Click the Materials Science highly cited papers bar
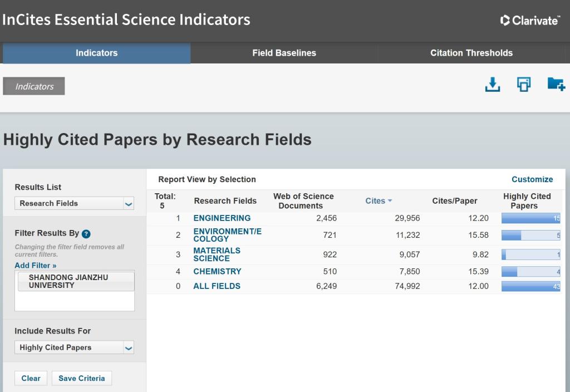 (530, 254)
